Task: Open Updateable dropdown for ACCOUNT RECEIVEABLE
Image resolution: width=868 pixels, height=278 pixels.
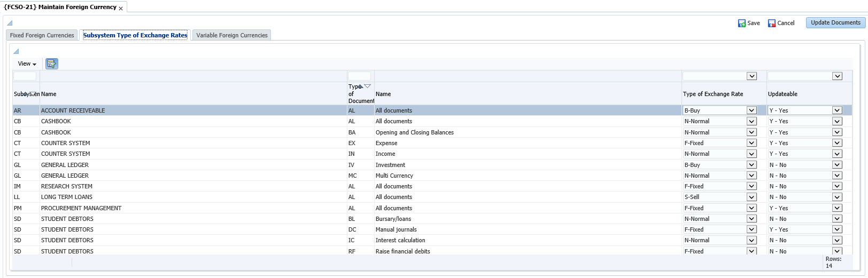Action: pyautogui.click(x=837, y=110)
